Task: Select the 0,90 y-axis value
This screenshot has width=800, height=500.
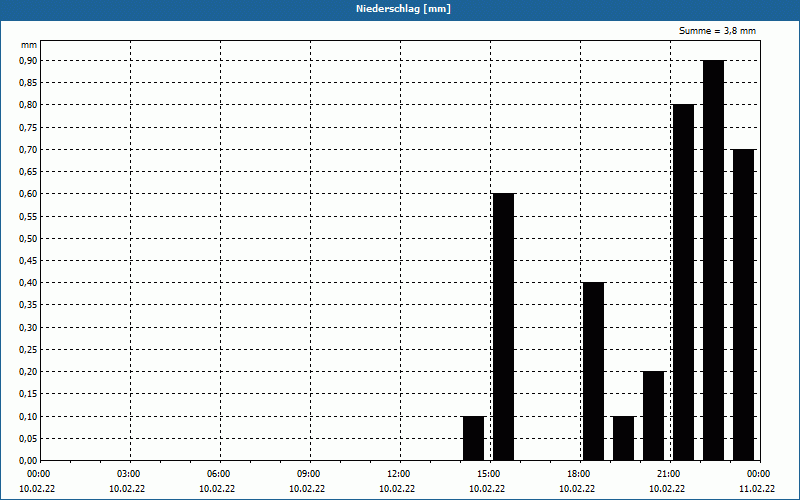Action: (x=28, y=61)
